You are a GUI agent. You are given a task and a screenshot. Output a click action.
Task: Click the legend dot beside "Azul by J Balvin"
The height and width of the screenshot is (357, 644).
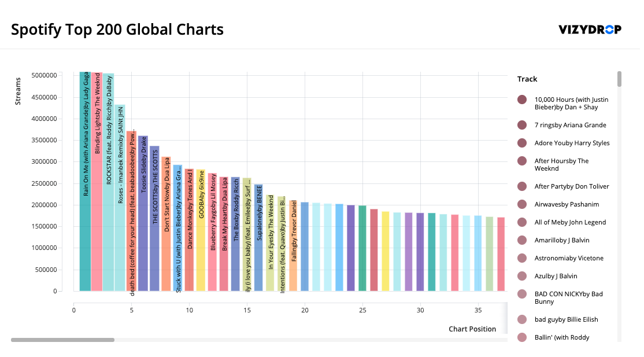point(521,276)
